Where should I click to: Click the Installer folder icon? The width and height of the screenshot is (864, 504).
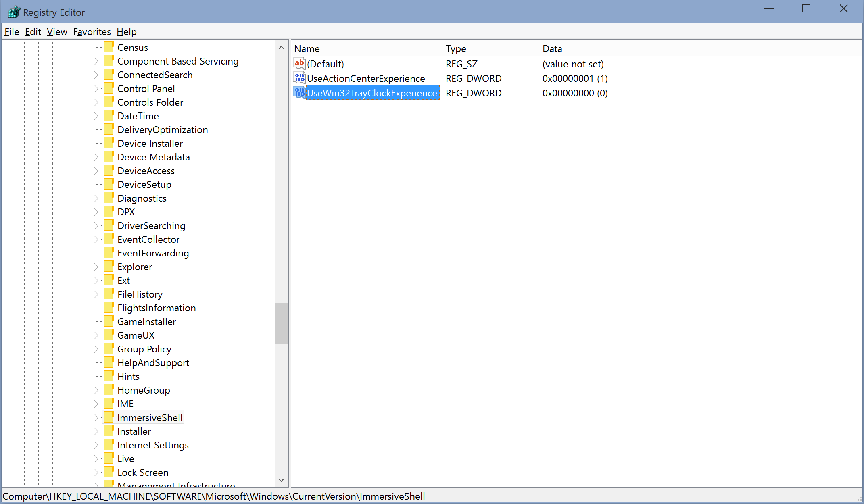click(109, 431)
